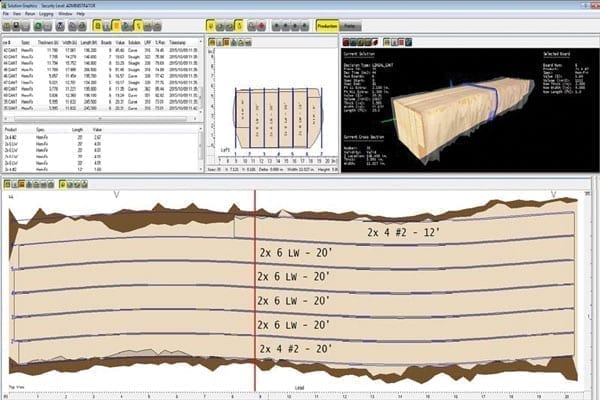
Task: Select the "2x 4 #2 - 12'" board in top view
Action: (x=404, y=232)
